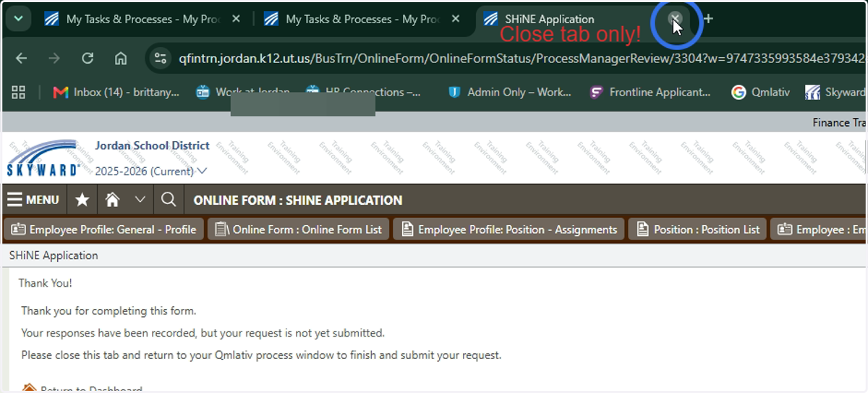
Task: Open a new browser tab
Action: 708,19
